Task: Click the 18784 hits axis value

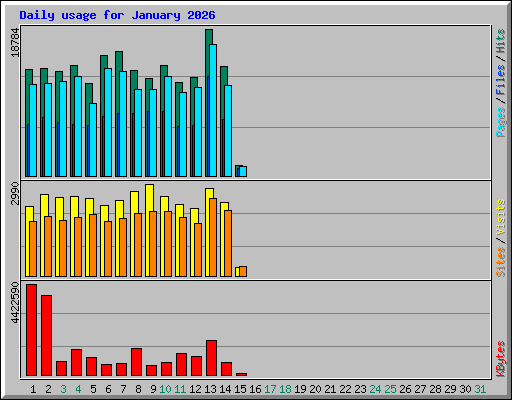Action: (15, 42)
